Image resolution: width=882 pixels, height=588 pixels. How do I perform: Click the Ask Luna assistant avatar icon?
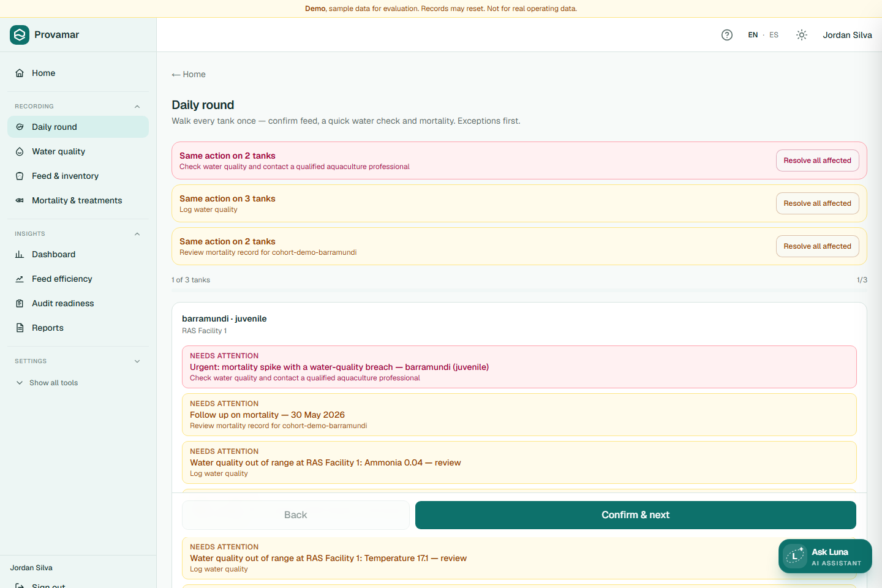click(795, 556)
